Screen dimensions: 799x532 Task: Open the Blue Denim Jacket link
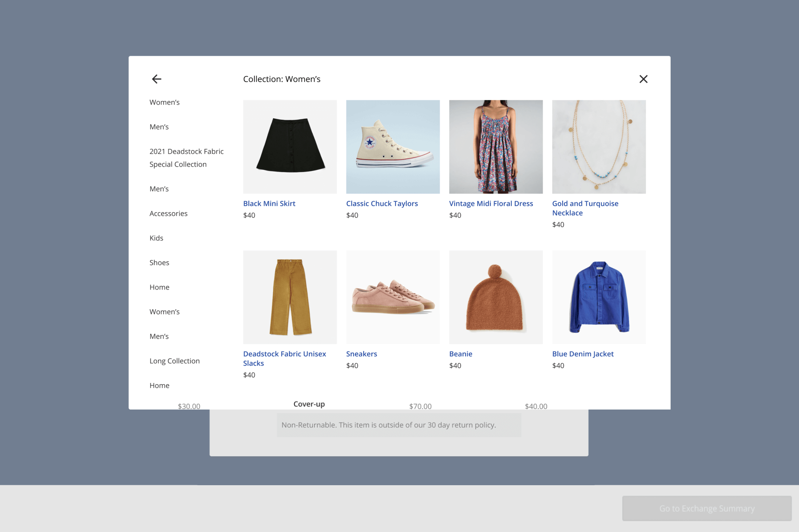click(x=583, y=354)
